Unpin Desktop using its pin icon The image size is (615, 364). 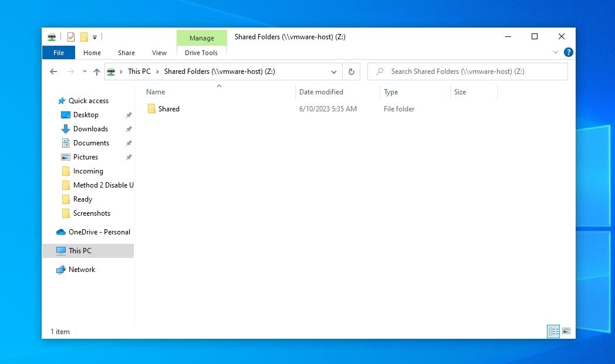[x=129, y=115]
